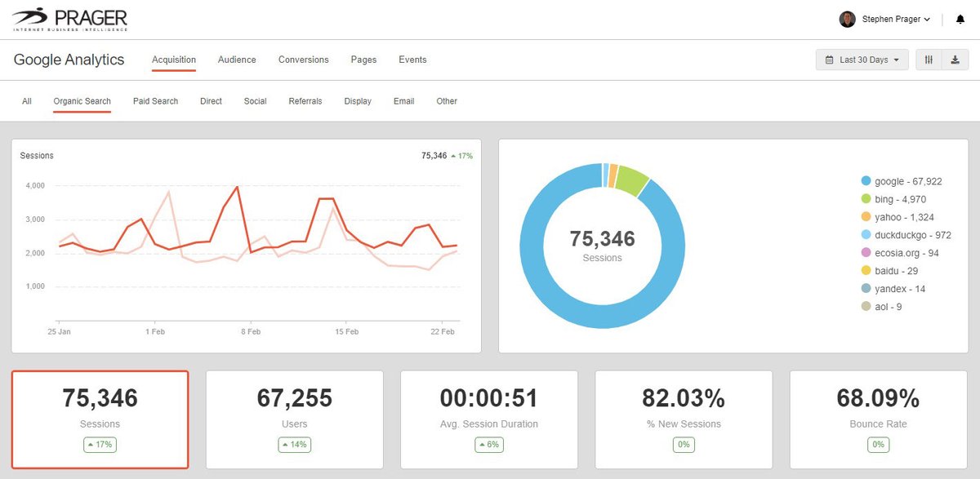Select the 67,255 Users metric card
The height and width of the screenshot is (479, 980).
pyautogui.click(x=294, y=419)
